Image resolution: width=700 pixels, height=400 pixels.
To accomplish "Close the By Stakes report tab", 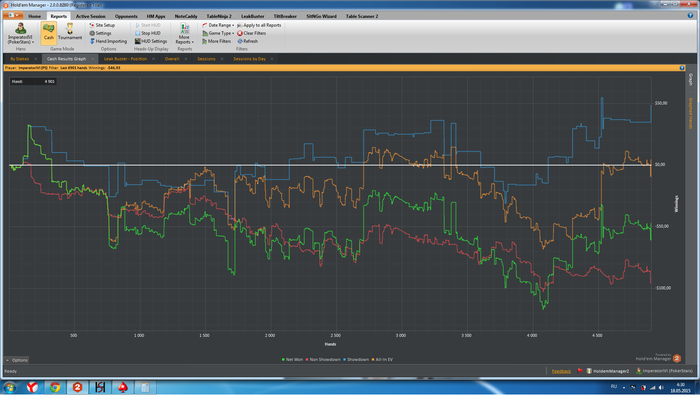I will click(36, 59).
